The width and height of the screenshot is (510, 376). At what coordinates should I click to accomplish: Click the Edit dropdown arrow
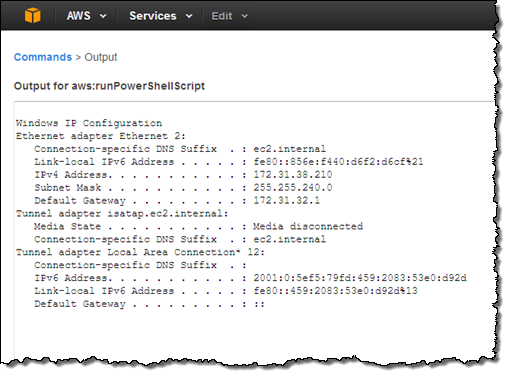245,16
